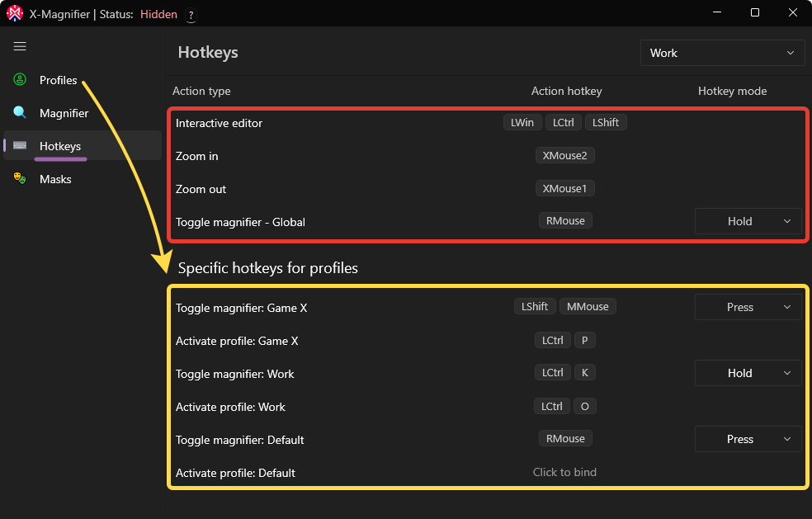Screen dimensions: 812x519
Task: Click the Masks theater icon
Action: pyautogui.click(x=20, y=179)
